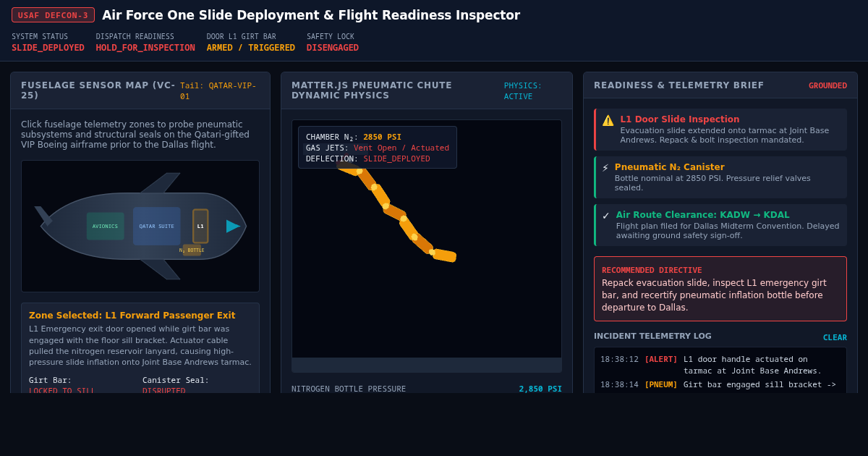
Task: Click the checkmark icon for Air Route Clearance
Action: point(606,216)
